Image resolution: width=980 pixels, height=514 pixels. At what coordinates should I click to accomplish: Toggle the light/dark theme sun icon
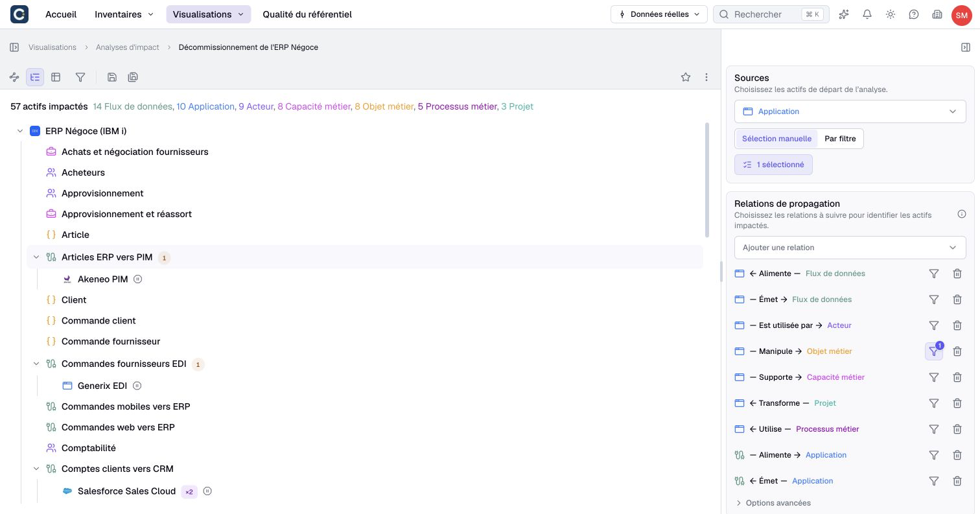pyautogui.click(x=891, y=14)
